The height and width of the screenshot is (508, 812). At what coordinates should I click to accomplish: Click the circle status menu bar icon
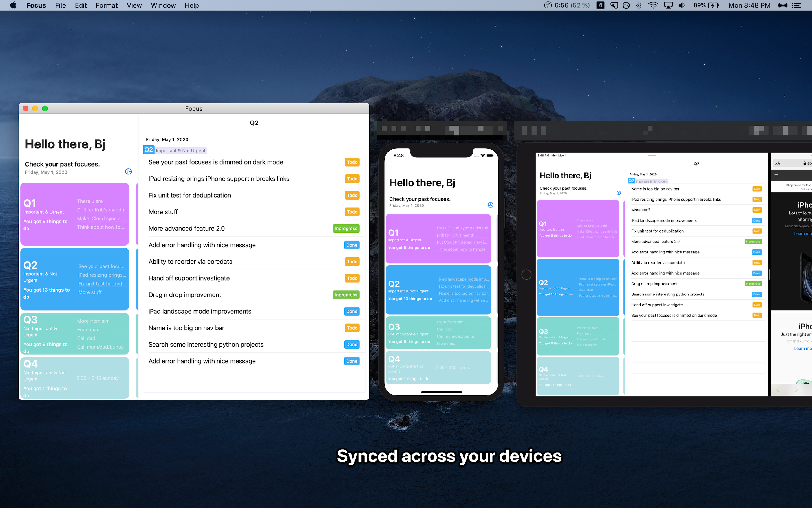click(x=626, y=5)
